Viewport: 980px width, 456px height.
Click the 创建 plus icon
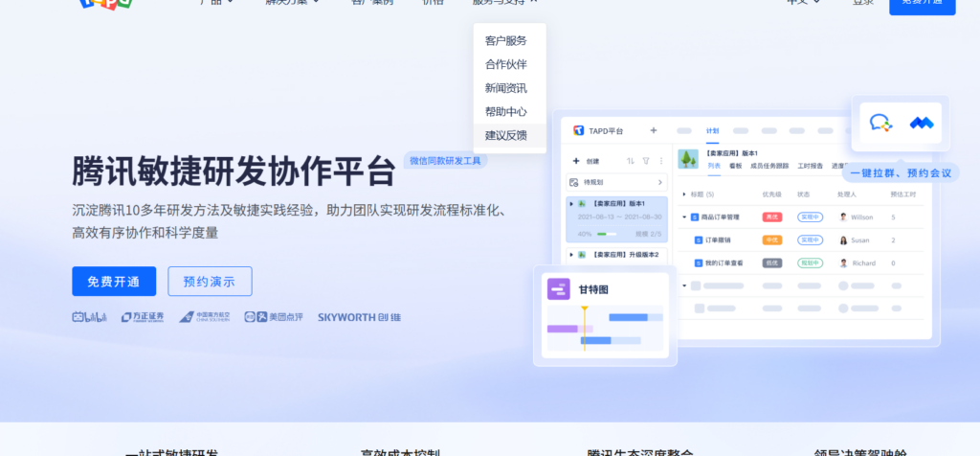pyautogui.click(x=576, y=161)
